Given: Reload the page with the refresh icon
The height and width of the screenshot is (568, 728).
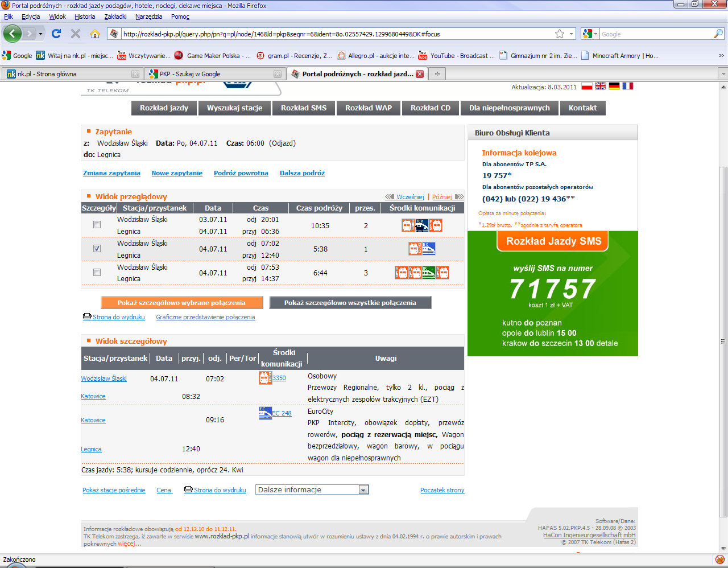Looking at the screenshot, I should pyautogui.click(x=56, y=34).
